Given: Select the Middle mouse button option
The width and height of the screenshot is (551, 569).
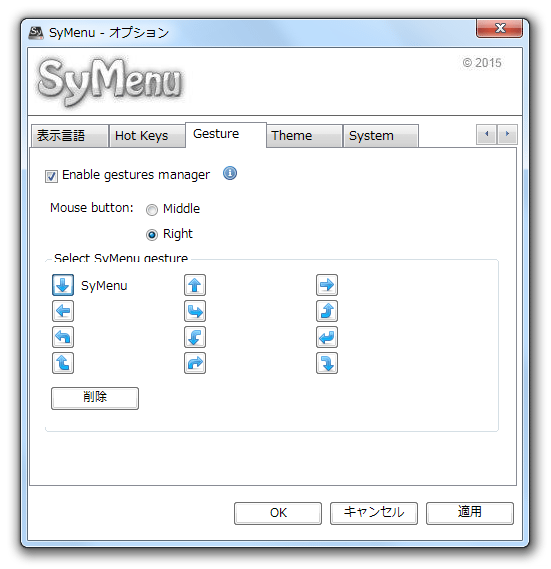Looking at the screenshot, I should pos(152,209).
